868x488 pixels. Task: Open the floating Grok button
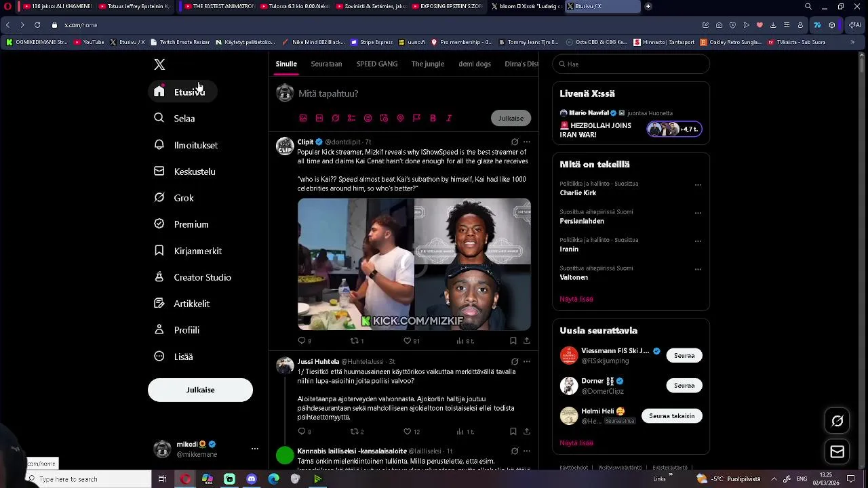point(837,422)
